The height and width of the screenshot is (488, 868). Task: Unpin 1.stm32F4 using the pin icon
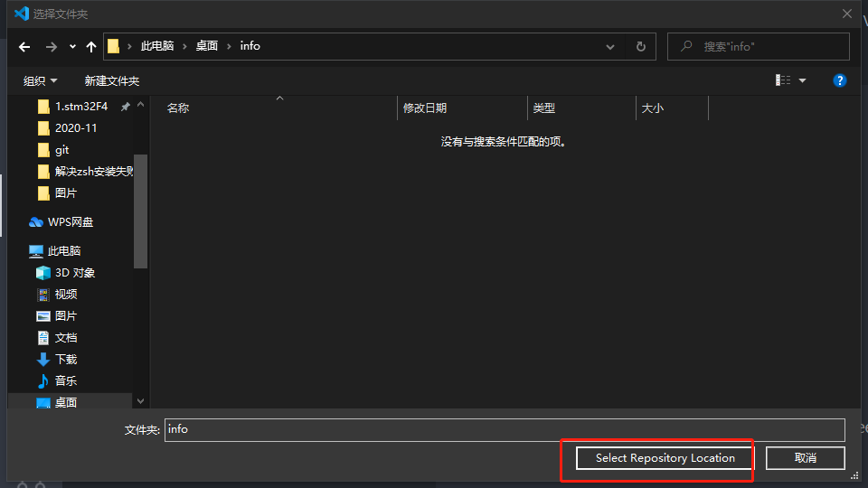point(126,107)
